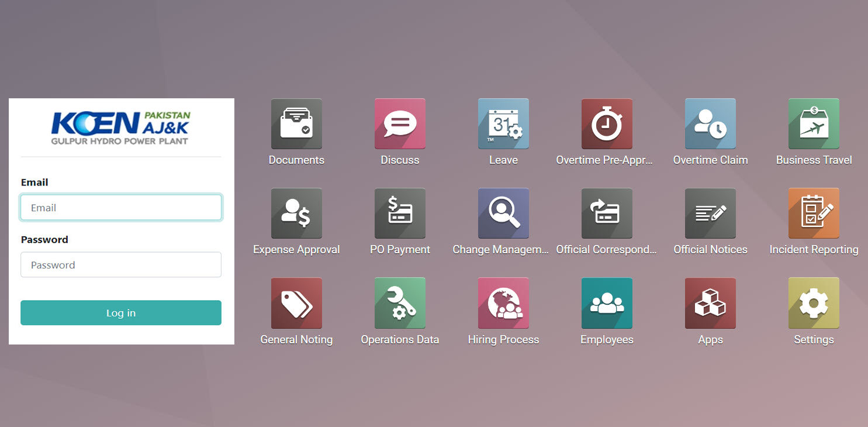Open the Overtime Claim app
The height and width of the screenshot is (427, 868).
(710, 123)
